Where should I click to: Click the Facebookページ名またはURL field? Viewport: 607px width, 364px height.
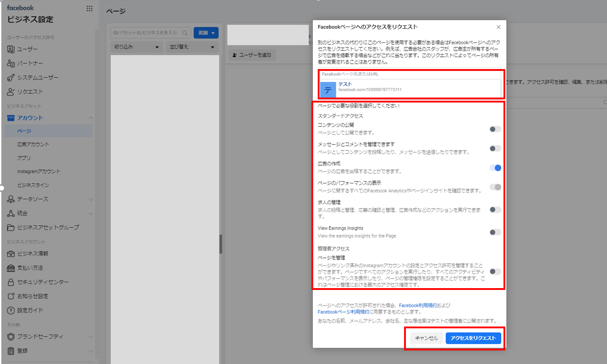[410, 74]
